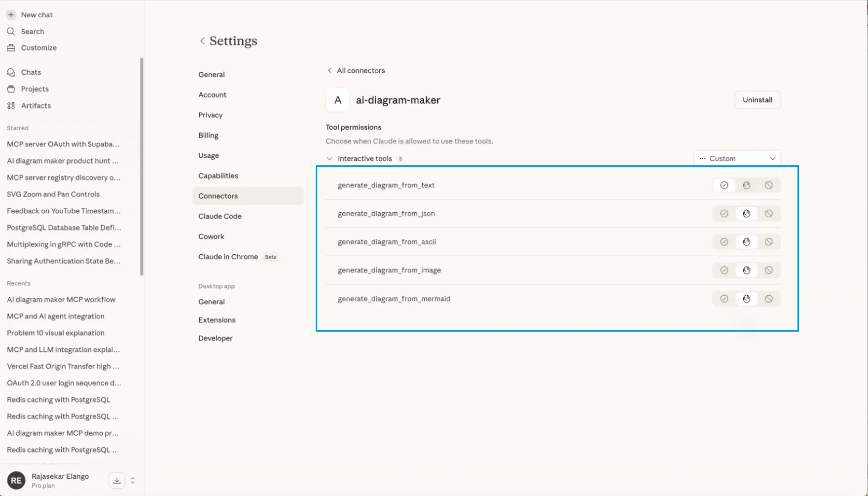Uninstall the ai-diagram-maker connector
The image size is (868, 496).
tap(758, 100)
